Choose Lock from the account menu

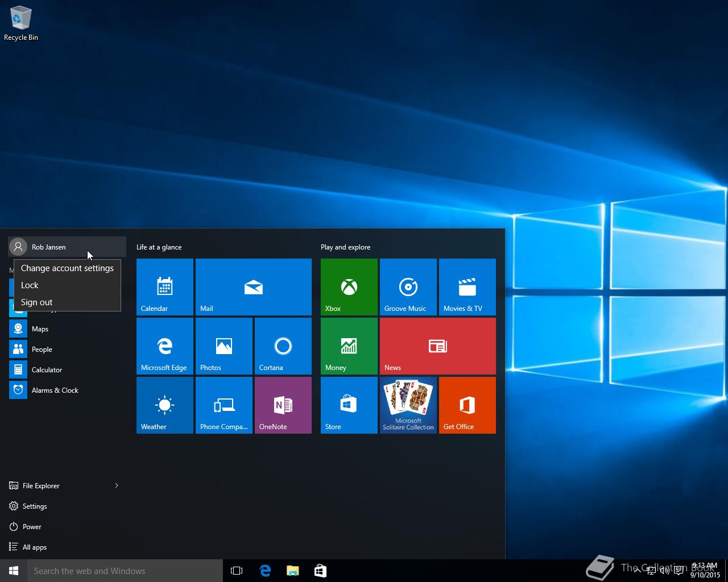[x=67, y=285]
